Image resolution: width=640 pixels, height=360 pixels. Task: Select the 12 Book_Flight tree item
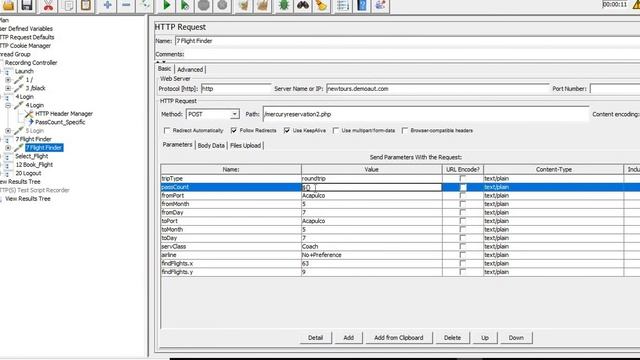pos(34,165)
